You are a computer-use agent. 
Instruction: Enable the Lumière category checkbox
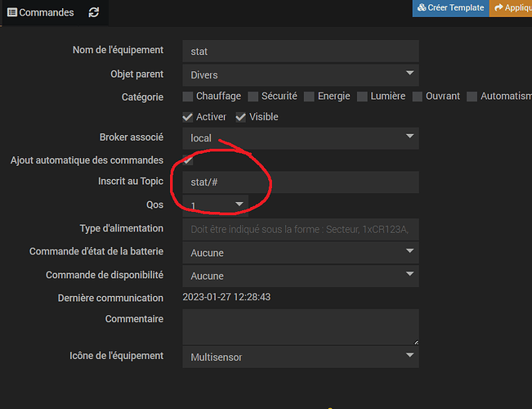(362, 97)
